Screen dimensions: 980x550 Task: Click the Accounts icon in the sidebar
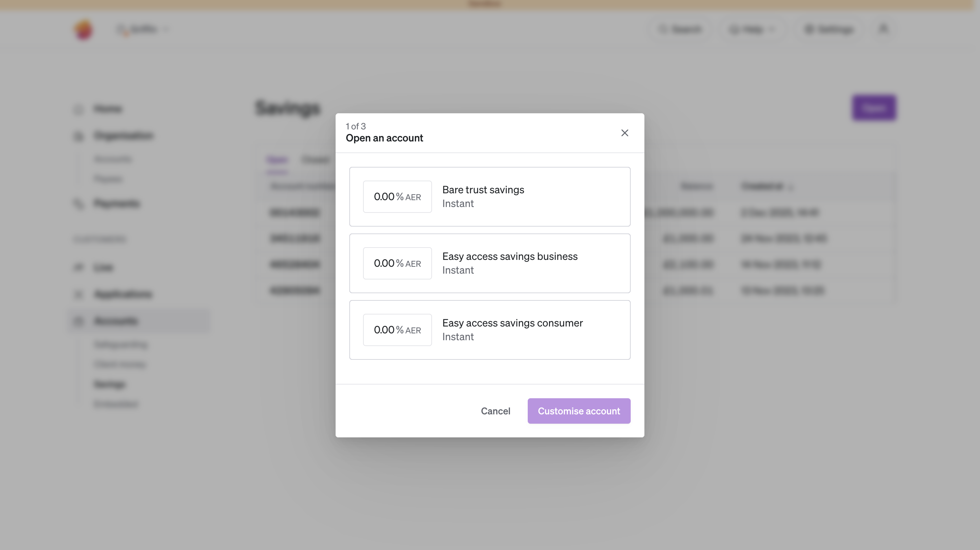tap(79, 321)
